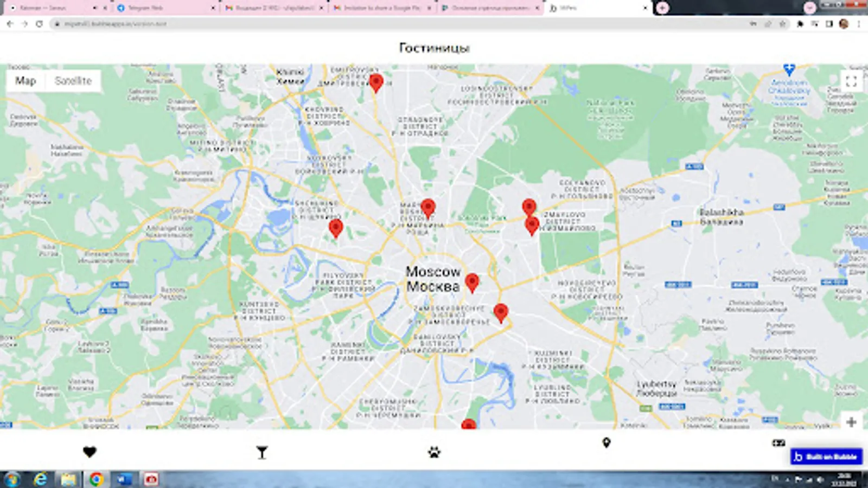This screenshot has height=488, width=868.
Task: Select the red pin near Dmitrovsky district
Action: 376,84
